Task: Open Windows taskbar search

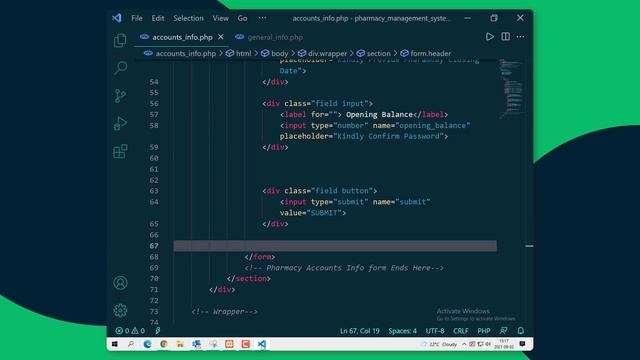Action: pos(131,344)
